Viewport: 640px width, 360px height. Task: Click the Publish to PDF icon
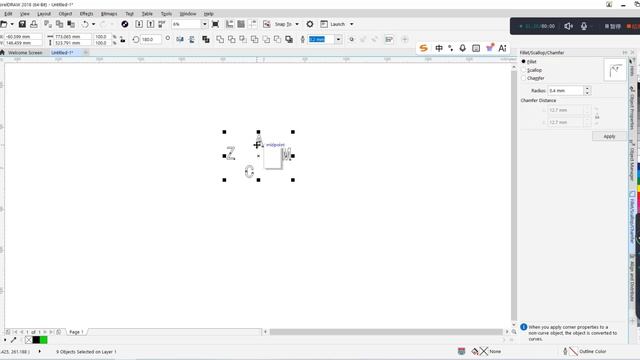(162, 24)
